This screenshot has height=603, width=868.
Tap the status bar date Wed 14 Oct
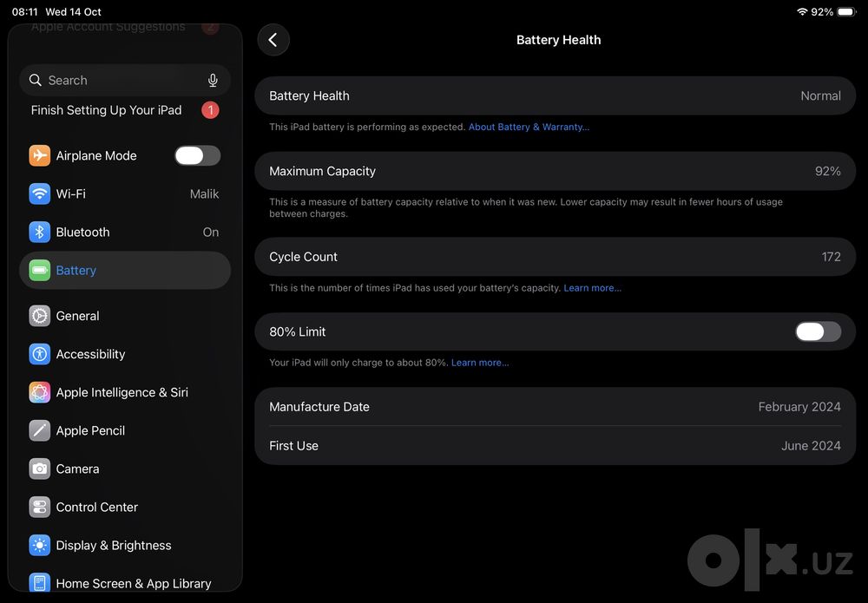73,11
